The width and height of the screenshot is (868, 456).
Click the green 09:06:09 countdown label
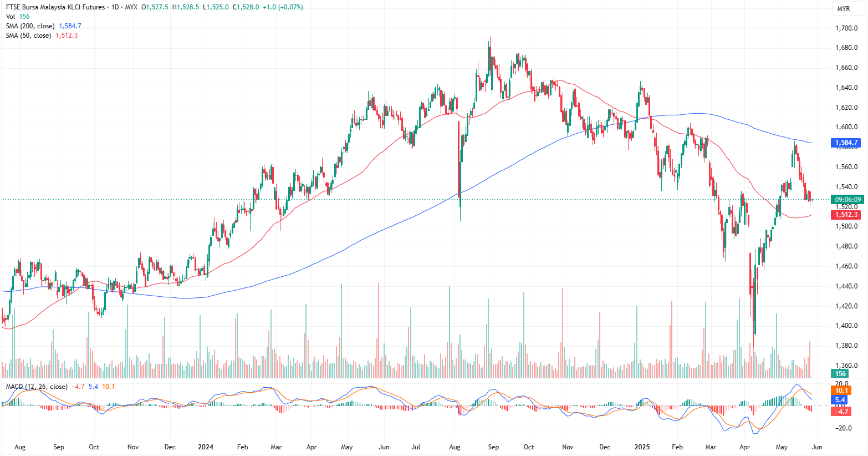point(848,200)
